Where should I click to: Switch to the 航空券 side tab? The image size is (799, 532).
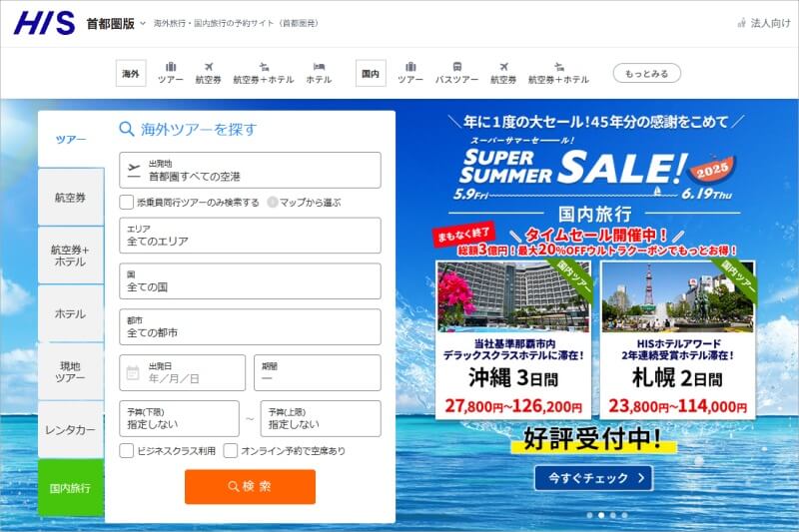tap(71, 198)
